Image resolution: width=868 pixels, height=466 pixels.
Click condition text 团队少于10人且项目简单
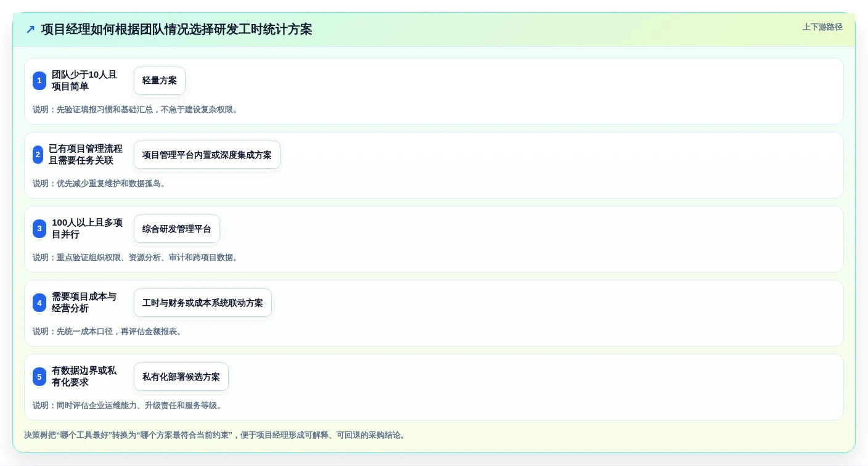84,81
